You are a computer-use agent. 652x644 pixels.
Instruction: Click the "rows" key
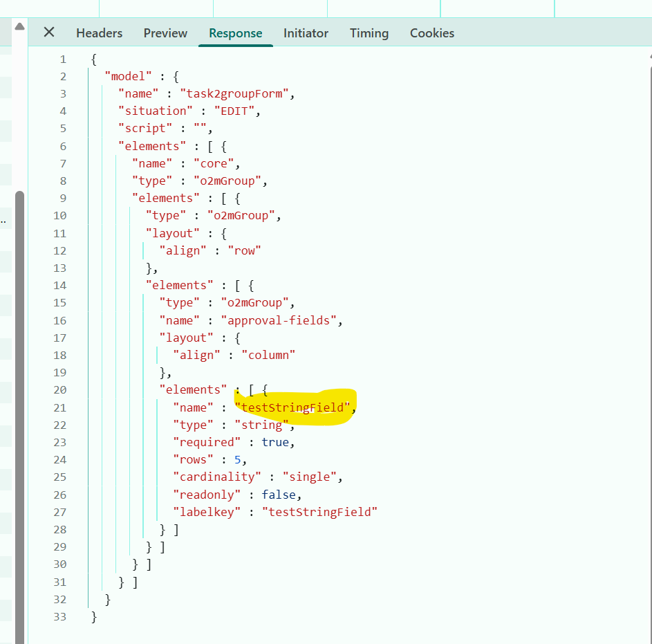193,460
